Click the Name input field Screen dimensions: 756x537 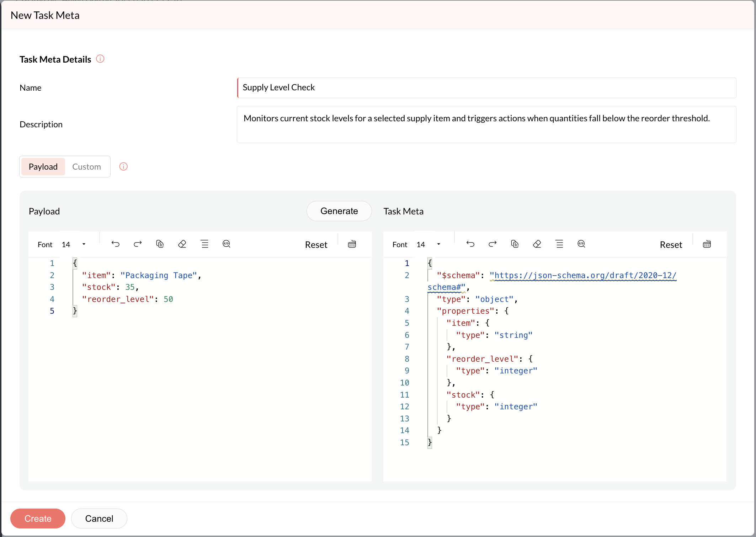coord(486,88)
